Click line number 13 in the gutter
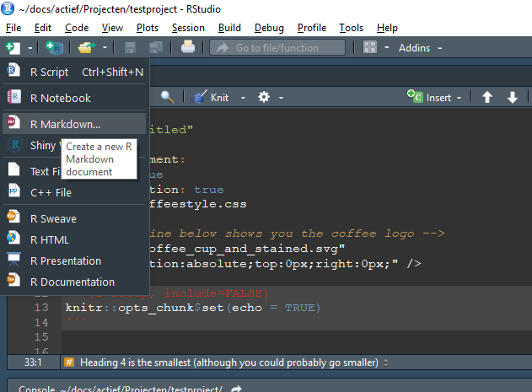Viewport: 532px width, 392px height. click(41, 308)
